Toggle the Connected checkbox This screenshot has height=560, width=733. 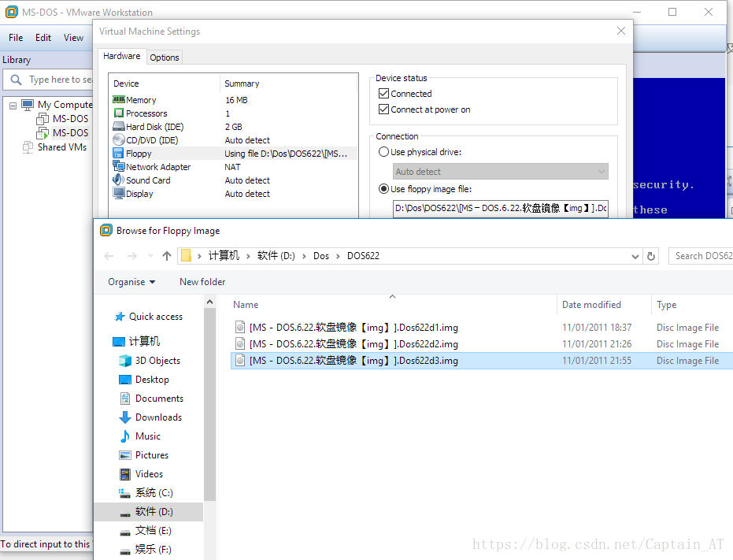click(x=383, y=93)
